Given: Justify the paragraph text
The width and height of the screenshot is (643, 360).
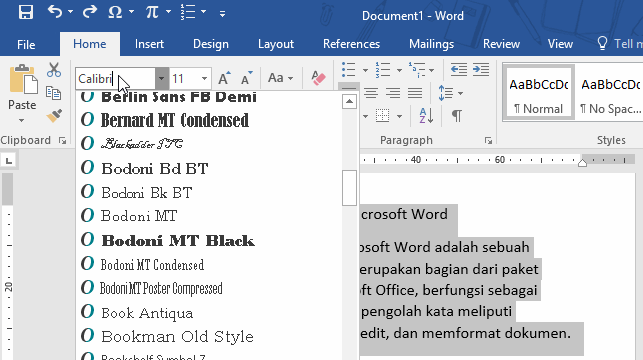Looking at the screenshot, I should [415, 93].
